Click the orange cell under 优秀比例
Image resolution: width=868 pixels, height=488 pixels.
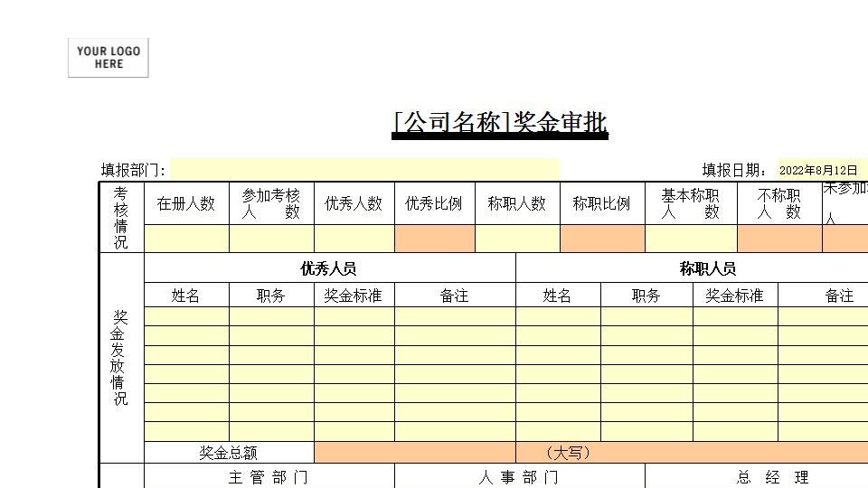(434, 239)
